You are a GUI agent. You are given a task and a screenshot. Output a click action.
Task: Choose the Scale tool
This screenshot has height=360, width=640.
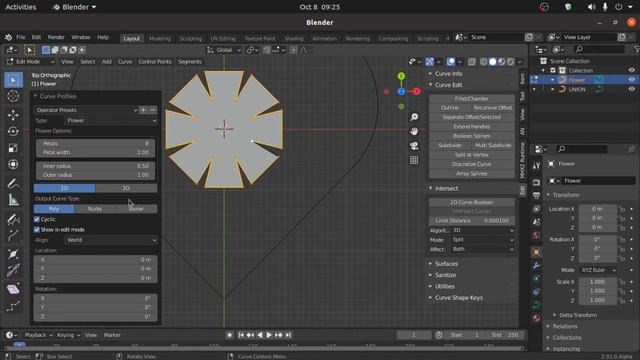click(13, 148)
